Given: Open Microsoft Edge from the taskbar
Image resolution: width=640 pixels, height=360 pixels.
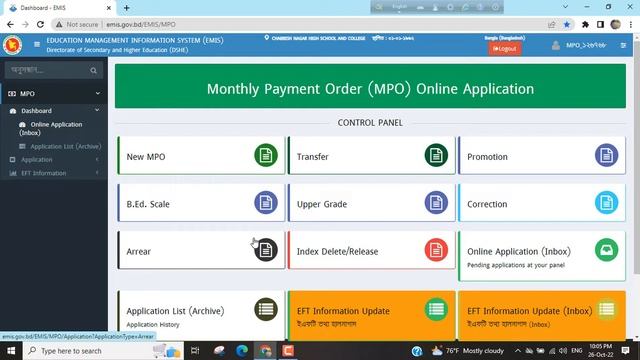Looking at the screenshot, I should [x=242, y=351].
